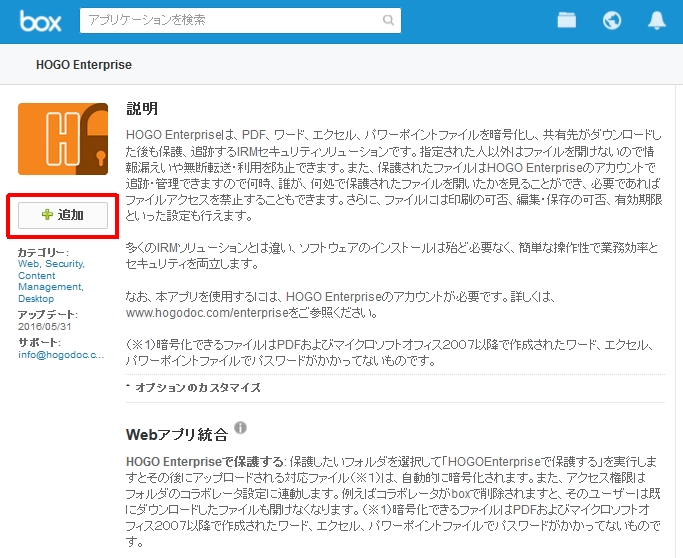Focus the application search field
Viewport: 683px width, 558px height.
point(240,20)
